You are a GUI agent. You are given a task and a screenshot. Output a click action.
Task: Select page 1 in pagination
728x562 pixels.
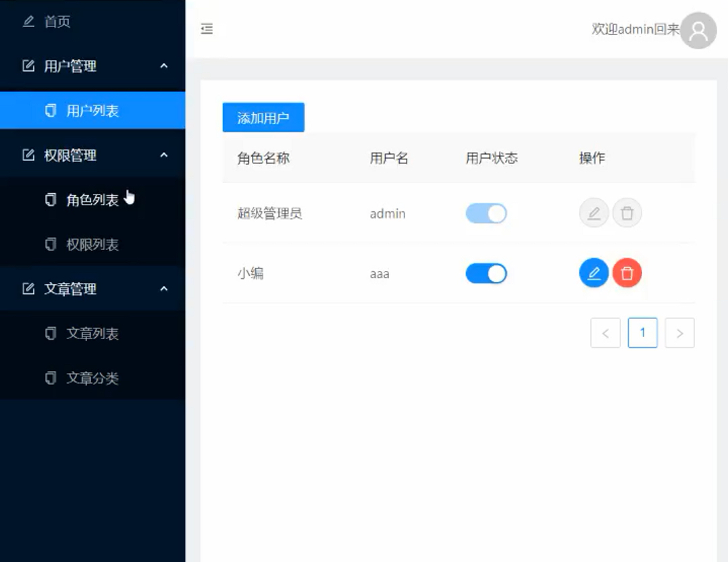[643, 332]
